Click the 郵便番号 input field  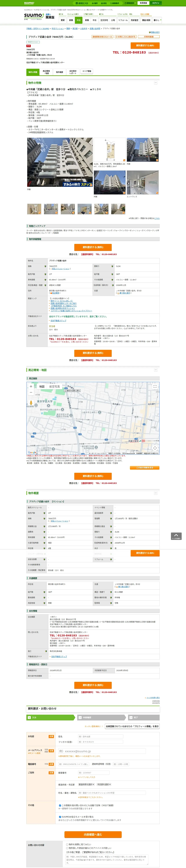94,773
